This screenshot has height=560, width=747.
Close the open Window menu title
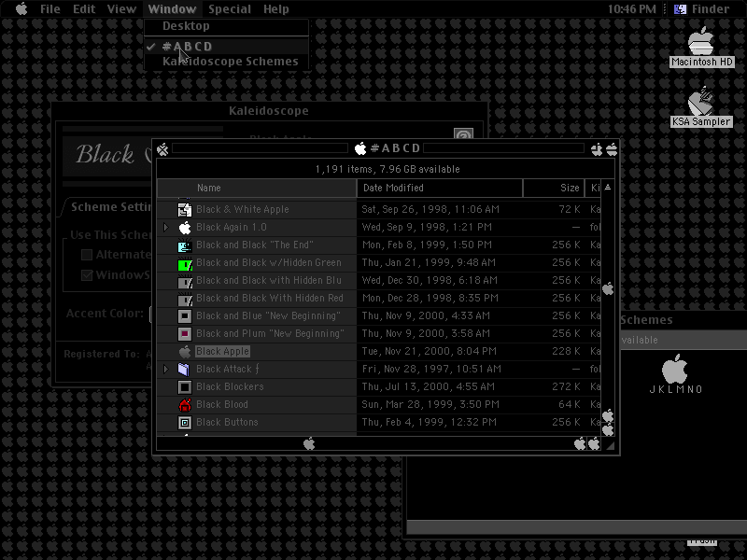tap(172, 9)
